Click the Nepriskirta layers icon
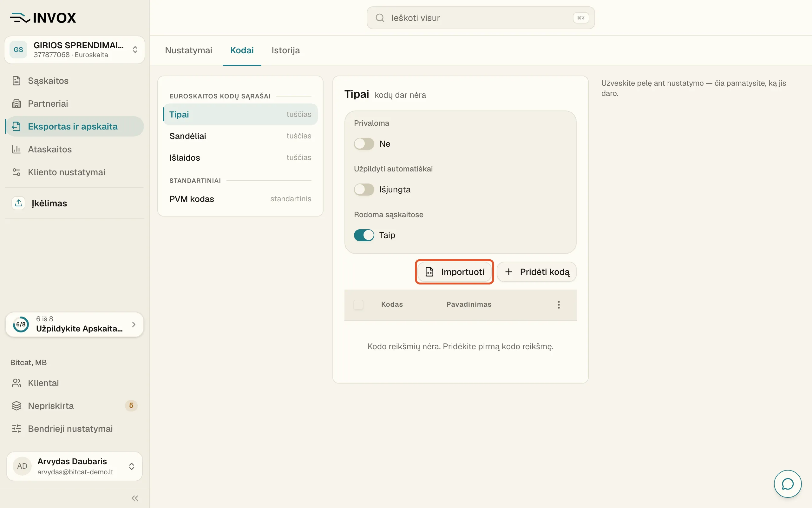The image size is (812, 508). 16,406
